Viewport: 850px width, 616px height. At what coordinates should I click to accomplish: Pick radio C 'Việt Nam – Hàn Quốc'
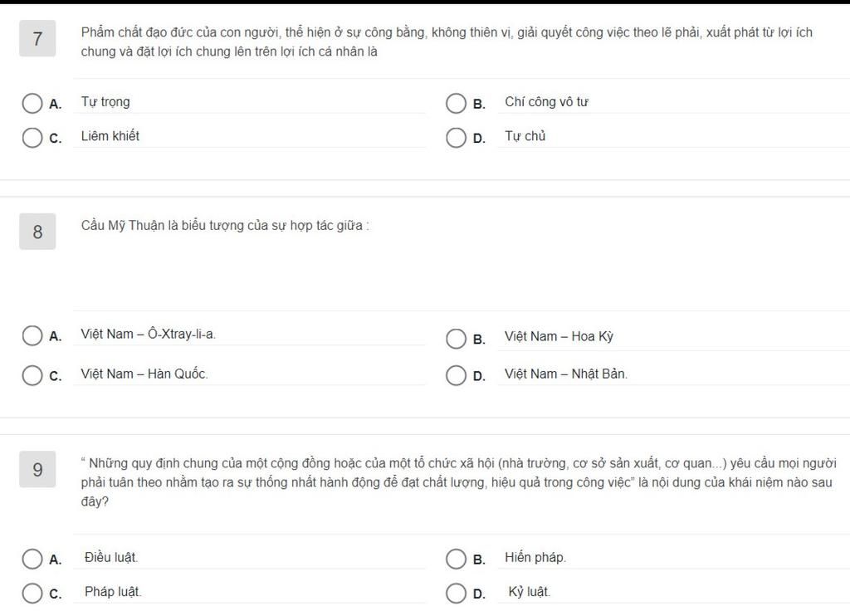tap(32, 375)
